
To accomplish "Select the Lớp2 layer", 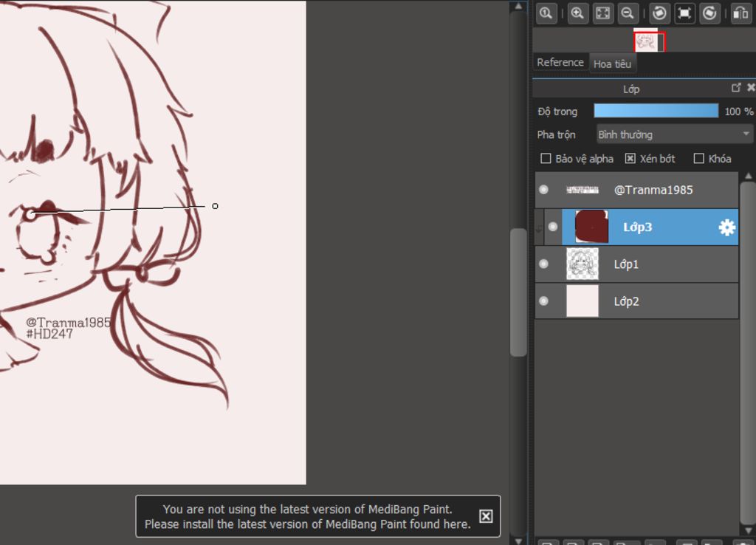I will (x=636, y=301).
